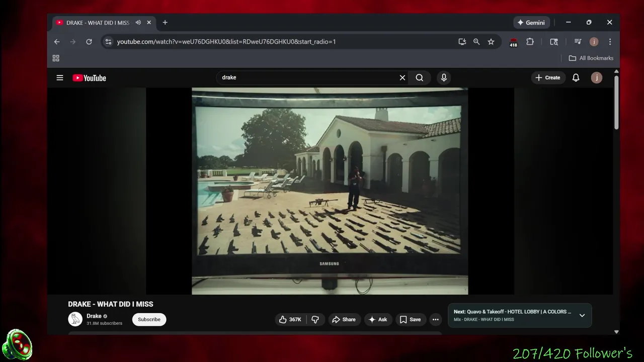The width and height of the screenshot is (644, 362).
Task: Go back with the browser back arrow
Action: 57,42
